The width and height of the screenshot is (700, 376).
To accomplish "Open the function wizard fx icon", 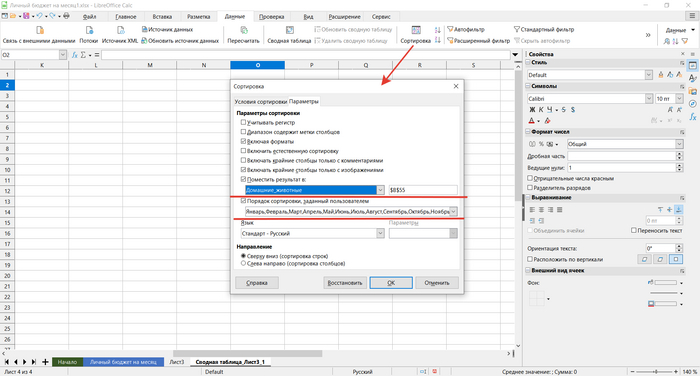I will tap(75, 55).
